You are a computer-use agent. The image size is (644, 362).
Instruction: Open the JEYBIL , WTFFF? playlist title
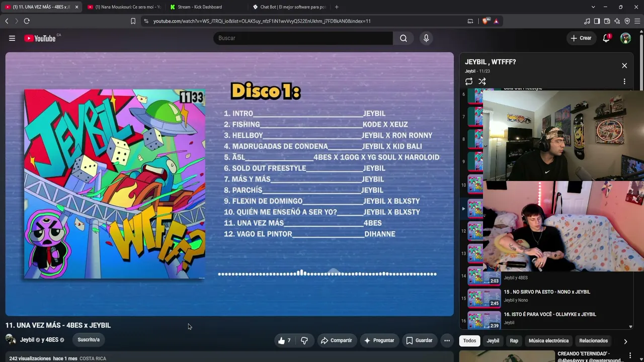tap(490, 62)
